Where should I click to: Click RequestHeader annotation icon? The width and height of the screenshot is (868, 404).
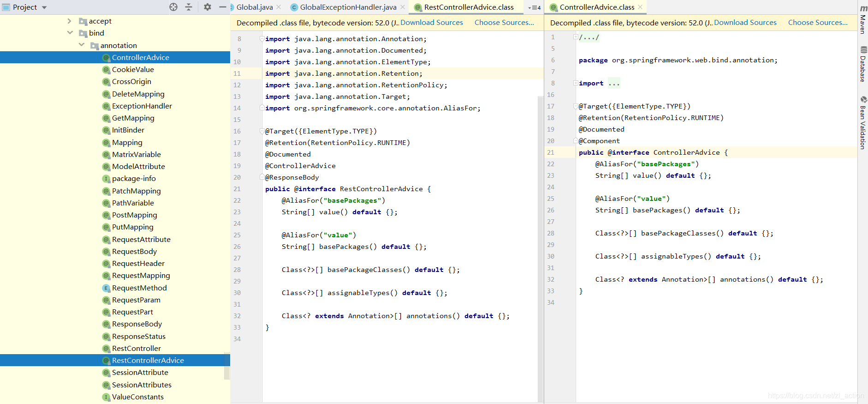pyautogui.click(x=106, y=263)
